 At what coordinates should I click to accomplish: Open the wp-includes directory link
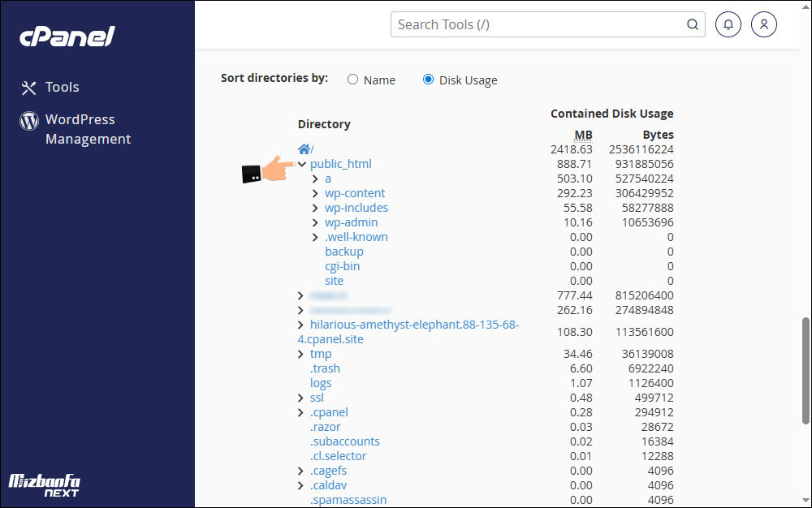[x=356, y=208]
